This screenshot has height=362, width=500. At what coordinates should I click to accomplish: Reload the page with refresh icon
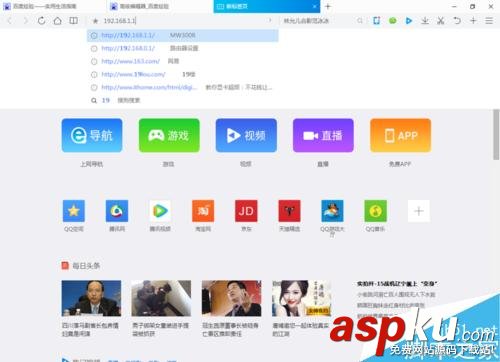tap(41, 21)
